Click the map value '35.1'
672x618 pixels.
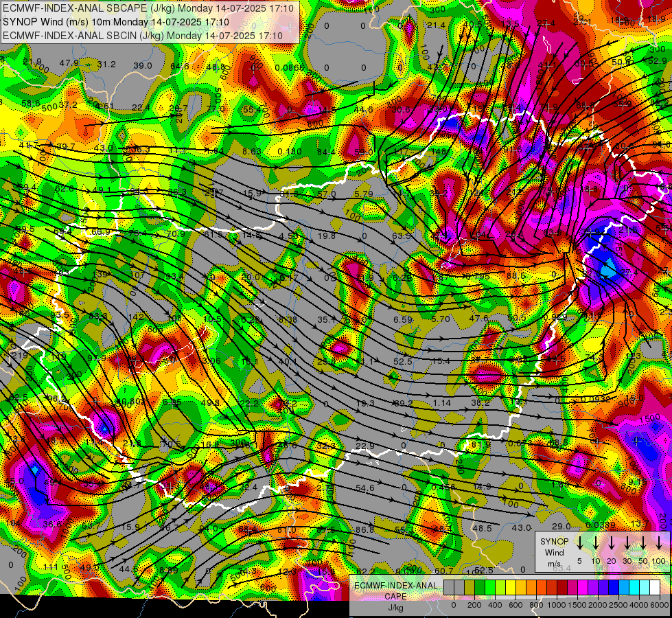326,319
